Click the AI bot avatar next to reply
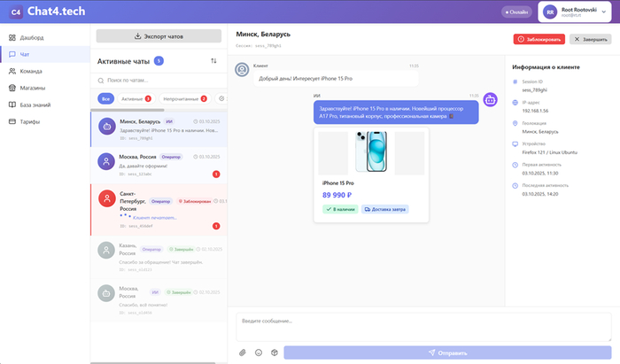The image size is (620, 364). (x=489, y=101)
